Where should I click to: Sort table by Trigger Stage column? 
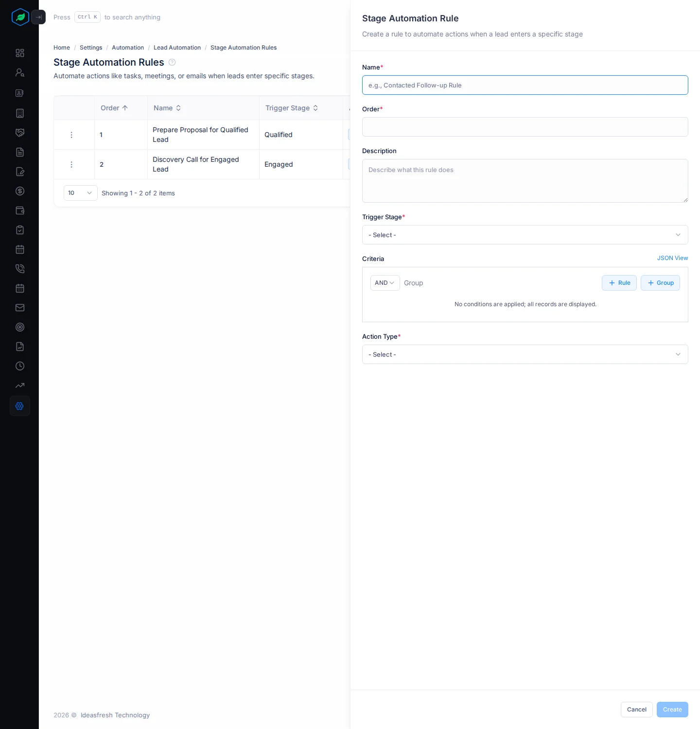point(292,108)
